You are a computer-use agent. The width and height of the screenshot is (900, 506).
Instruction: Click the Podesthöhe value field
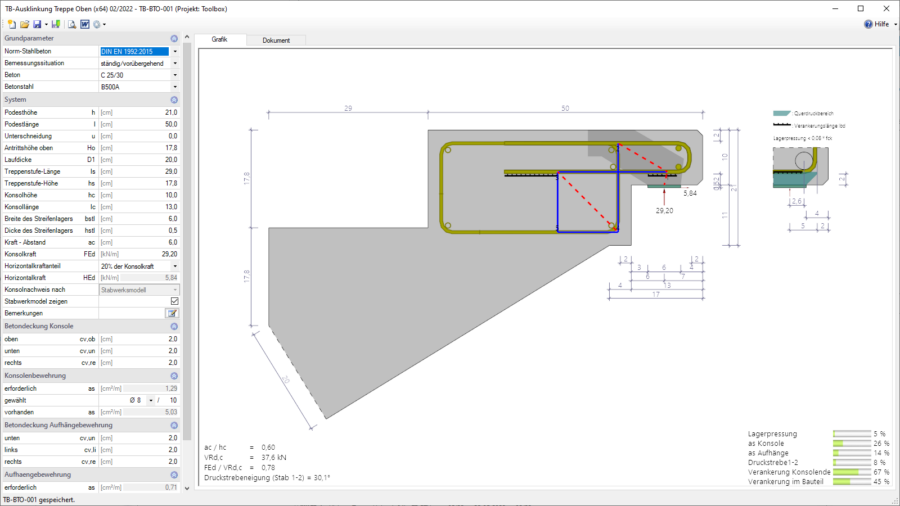139,112
